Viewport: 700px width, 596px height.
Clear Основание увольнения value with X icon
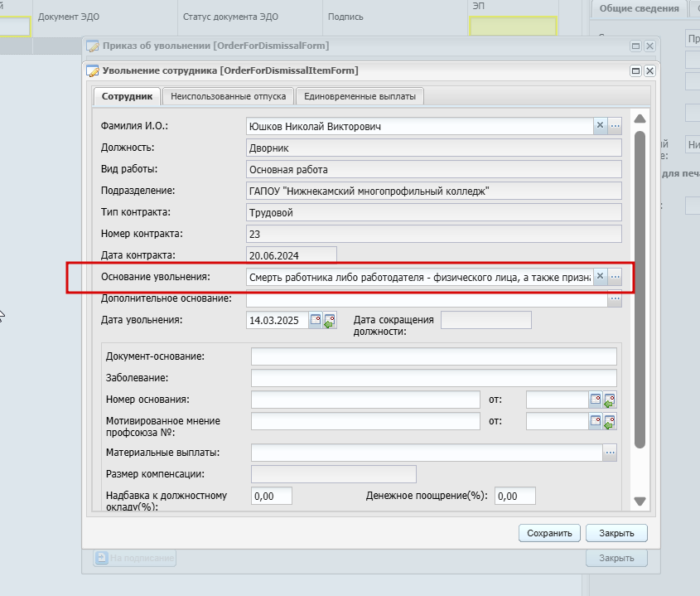(600, 277)
